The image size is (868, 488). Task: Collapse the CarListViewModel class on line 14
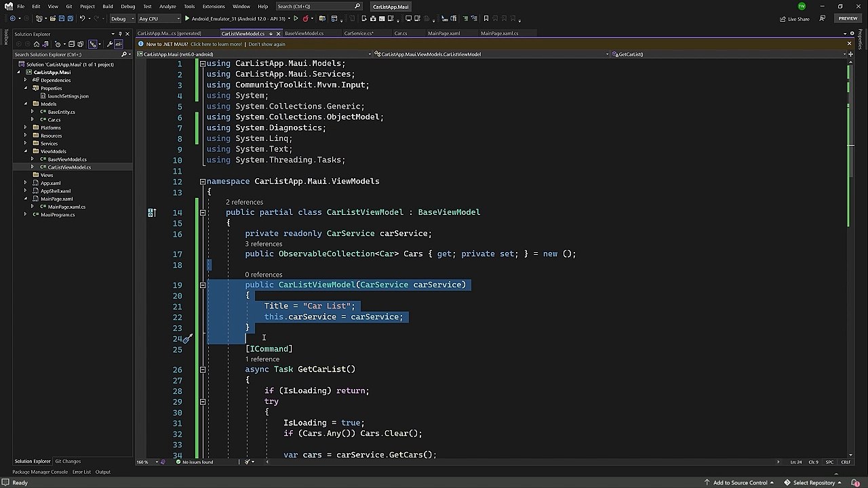[202, 213]
